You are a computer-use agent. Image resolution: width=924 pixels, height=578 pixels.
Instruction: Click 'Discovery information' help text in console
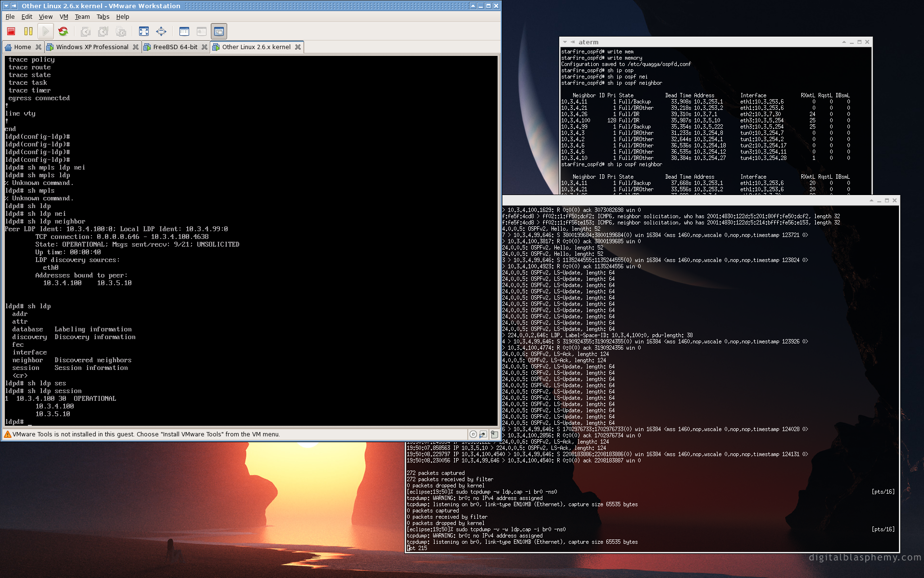point(95,337)
